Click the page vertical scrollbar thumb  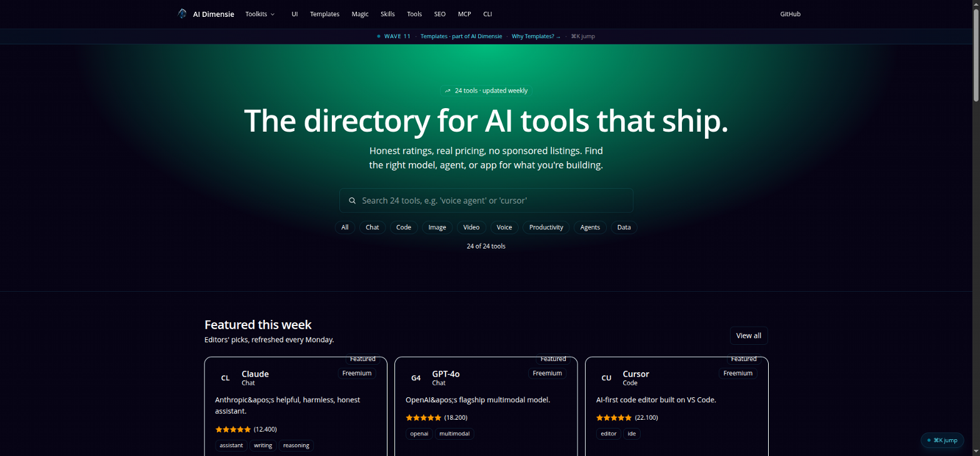(x=976, y=54)
